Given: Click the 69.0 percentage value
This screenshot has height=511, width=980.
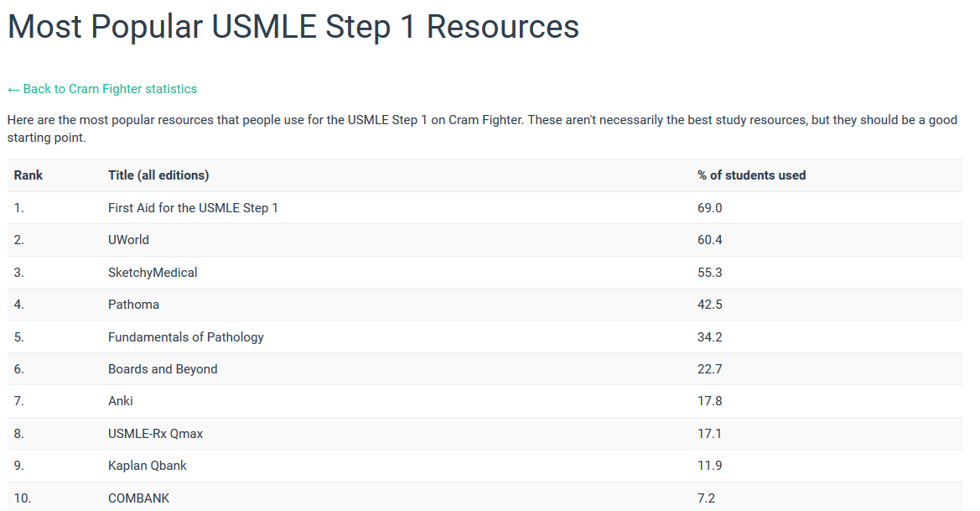Looking at the screenshot, I should coord(710,207).
